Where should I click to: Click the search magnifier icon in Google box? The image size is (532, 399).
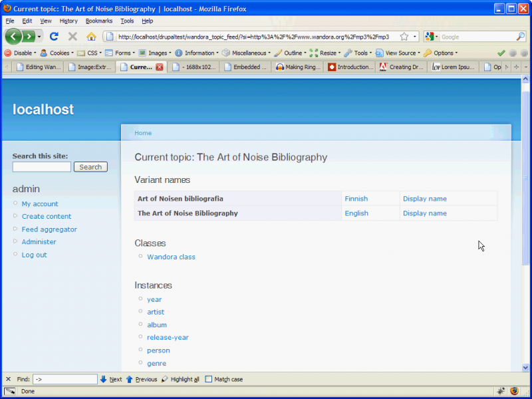click(x=521, y=37)
